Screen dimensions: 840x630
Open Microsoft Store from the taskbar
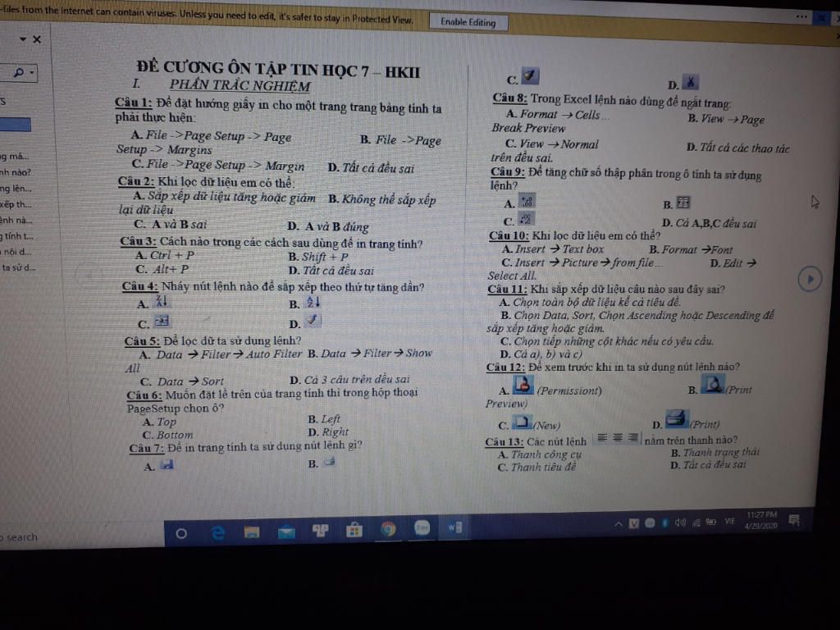tap(354, 531)
